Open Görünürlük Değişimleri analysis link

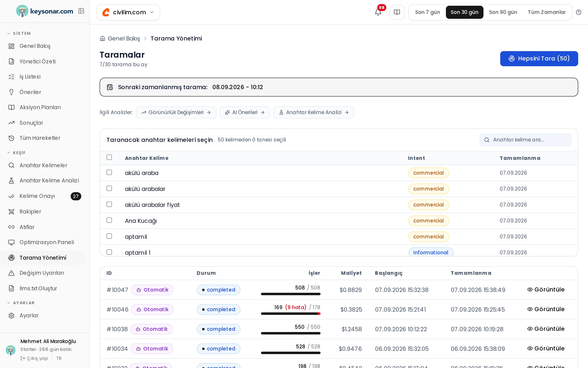point(176,112)
